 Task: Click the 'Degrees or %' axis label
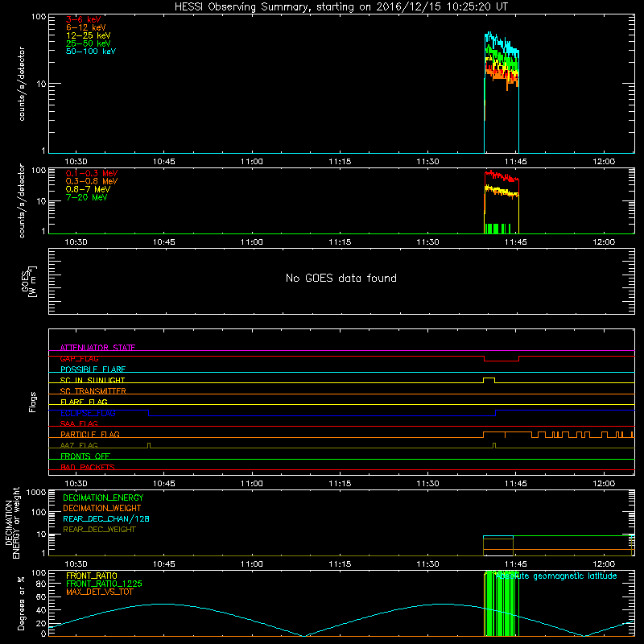(21, 603)
